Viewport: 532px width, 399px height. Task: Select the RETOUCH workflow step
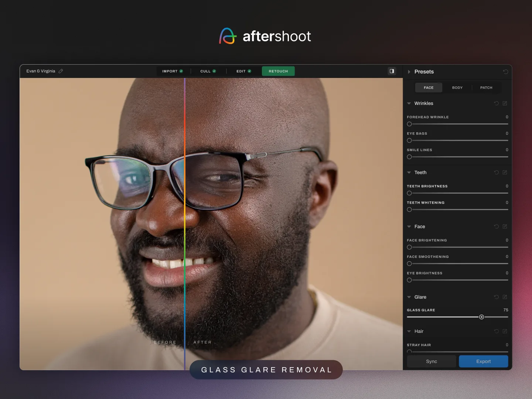[x=278, y=71]
